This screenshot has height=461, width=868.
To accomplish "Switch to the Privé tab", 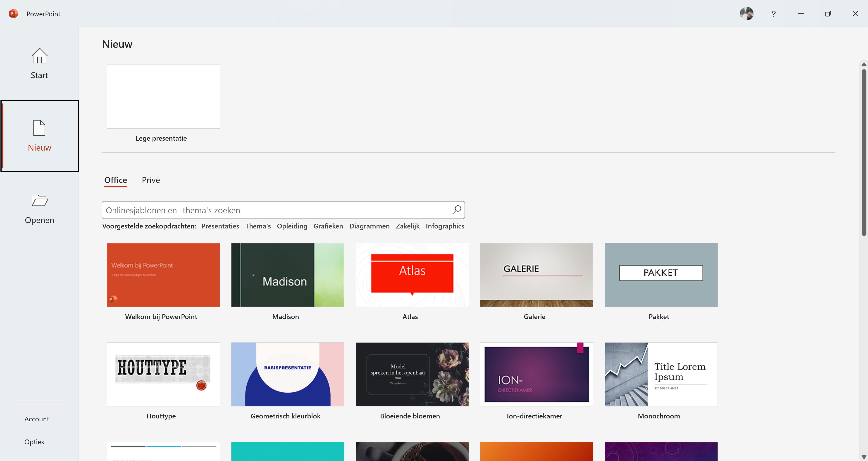I will 151,180.
